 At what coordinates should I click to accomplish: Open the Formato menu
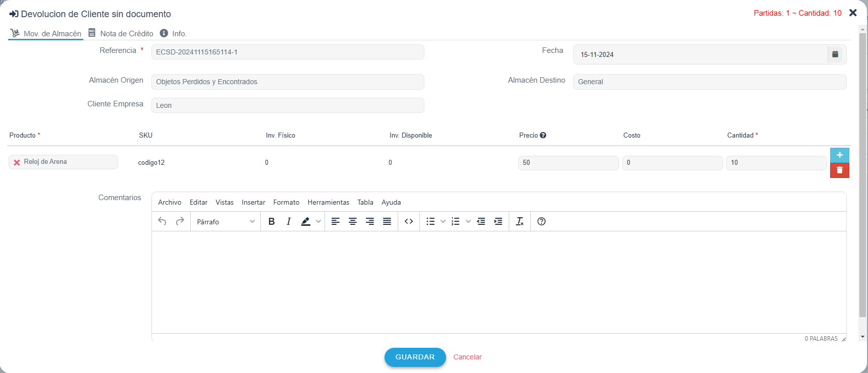[286, 202]
